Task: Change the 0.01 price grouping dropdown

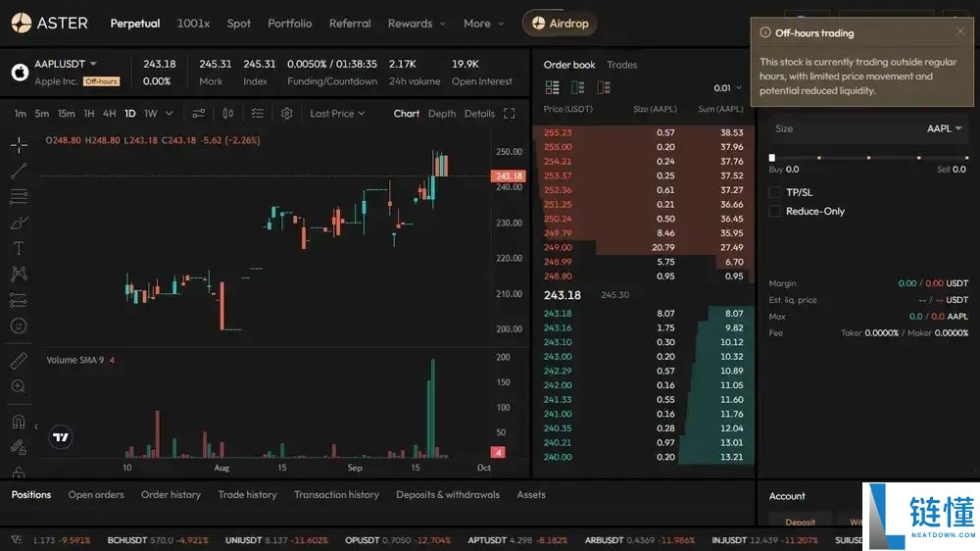Action: [x=727, y=87]
